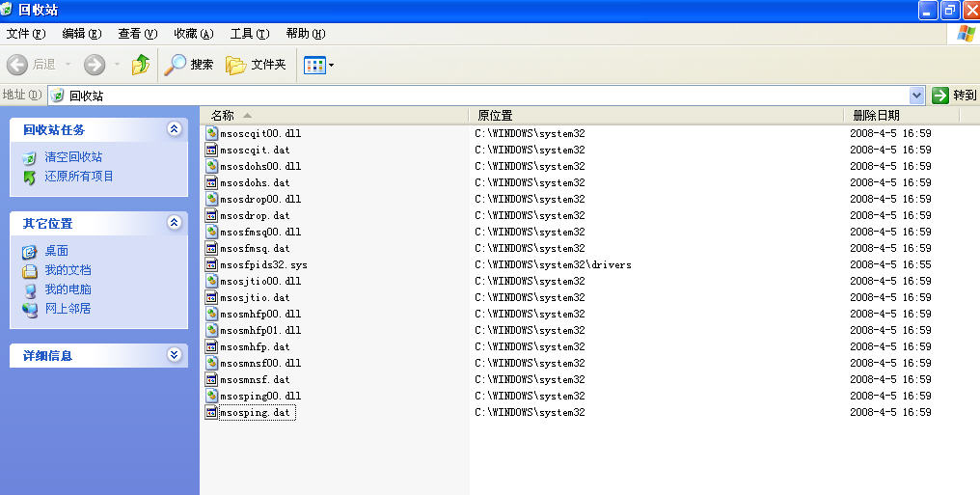Click the msosjtio.dat file name
The image size is (980, 495).
click(x=255, y=297)
